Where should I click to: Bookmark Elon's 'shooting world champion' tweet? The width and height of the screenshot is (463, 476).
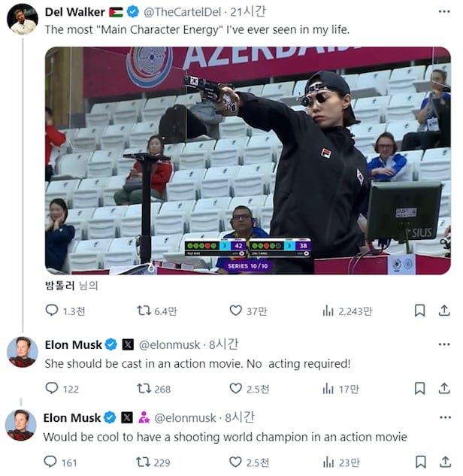point(420,462)
